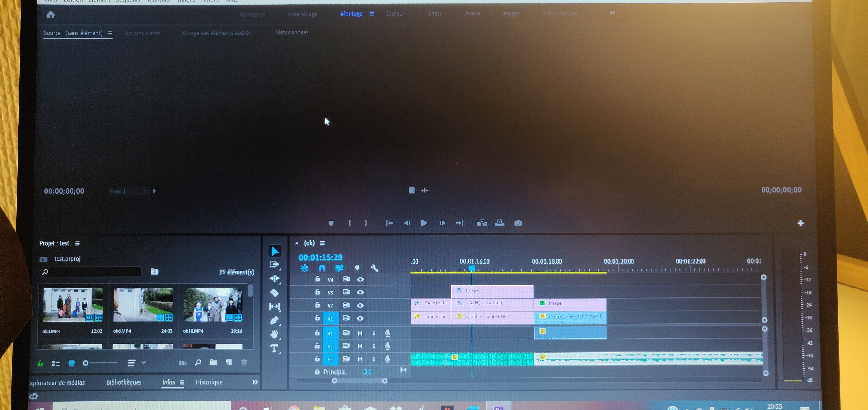
Task: Go to Out point
Action: tap(460, 223)
